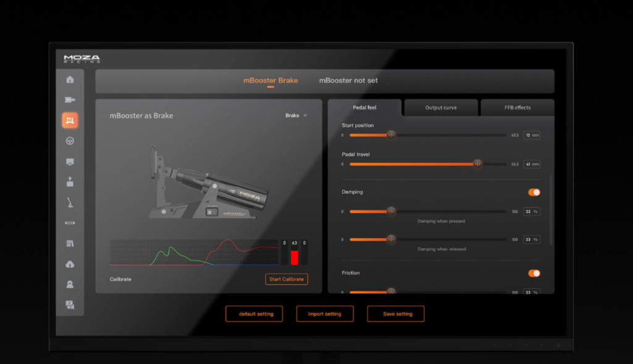Click the Damping when pressed slider handle
Screen dimensions: 633x364
click(x=391, y=211)
